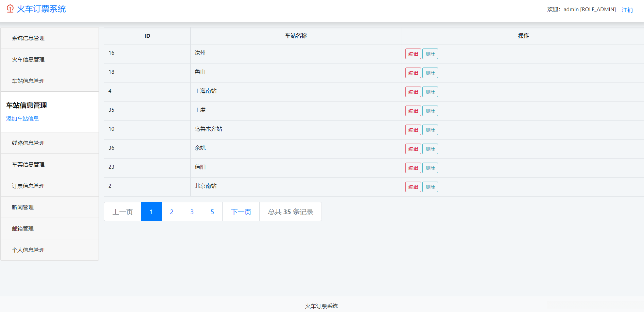
Task: Click station name 乌鲁木齐站
Action: click(208, 129)
